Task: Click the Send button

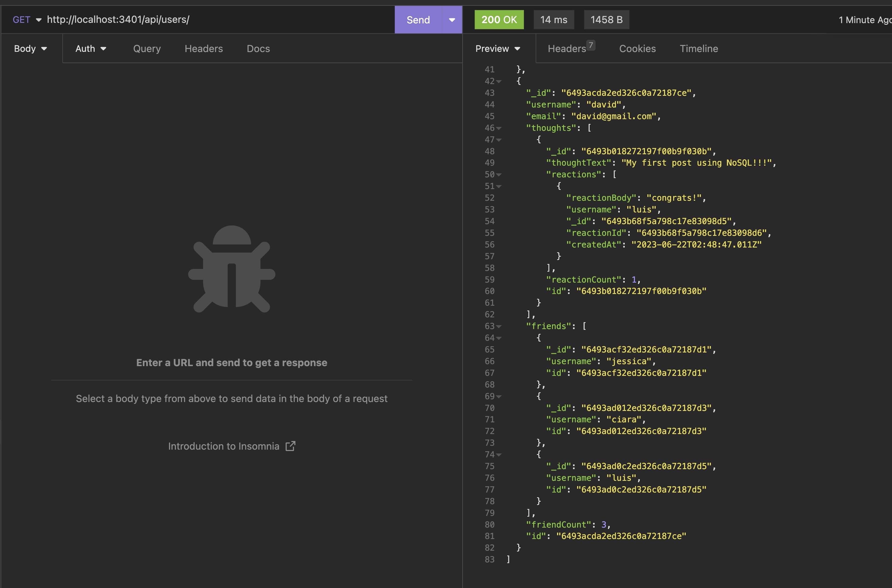Action: [x=418, y=20]
